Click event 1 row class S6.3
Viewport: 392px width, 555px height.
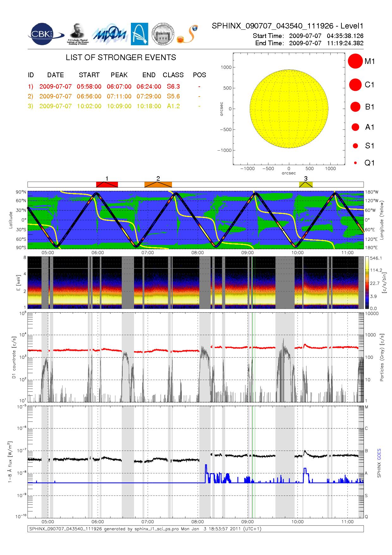click(173, 86)
